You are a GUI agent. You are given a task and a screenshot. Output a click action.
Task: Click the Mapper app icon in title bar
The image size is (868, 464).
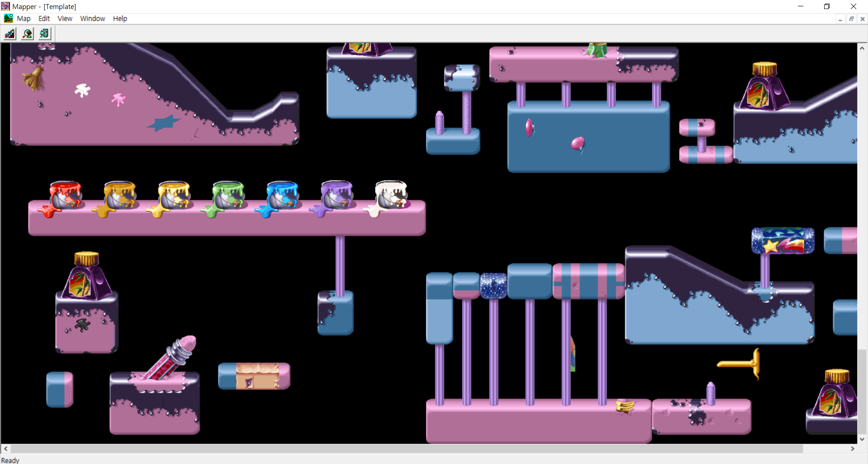5,6
